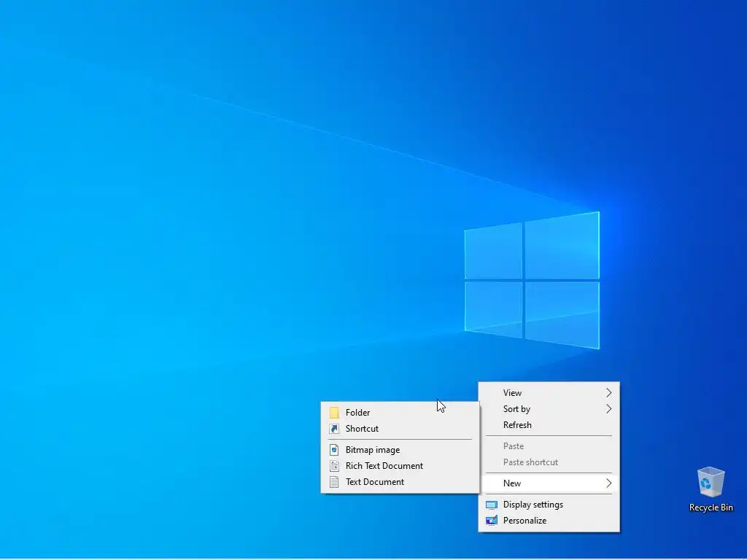Click the Text Document file icon
This screenshot has width=747, height=560.
[334, 482]
